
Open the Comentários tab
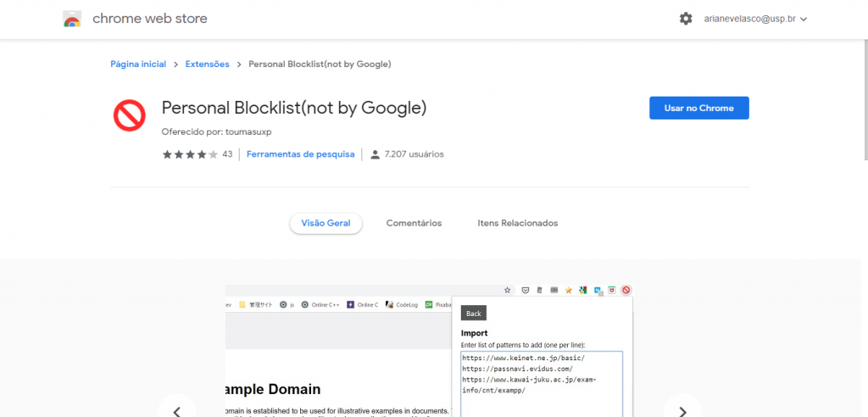[x=414, y=223]
